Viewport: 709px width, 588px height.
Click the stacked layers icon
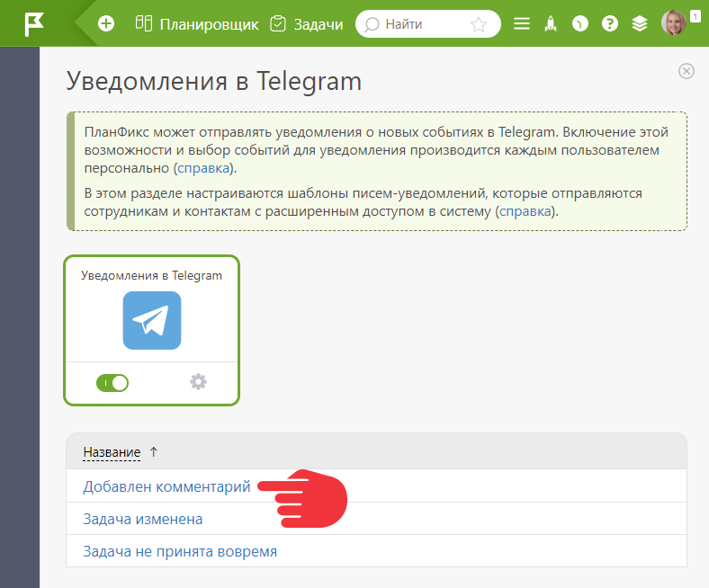pos(640,23)
